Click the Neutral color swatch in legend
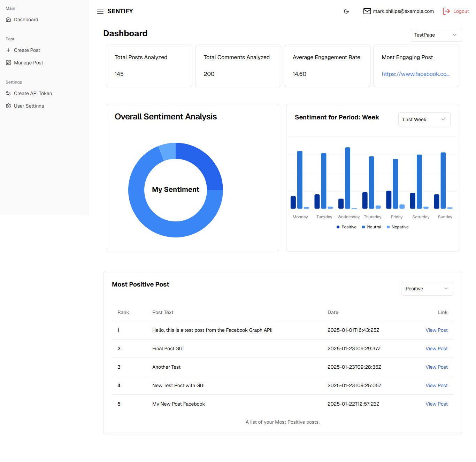Viewport: 476px width, 462px height. (363, 227)
